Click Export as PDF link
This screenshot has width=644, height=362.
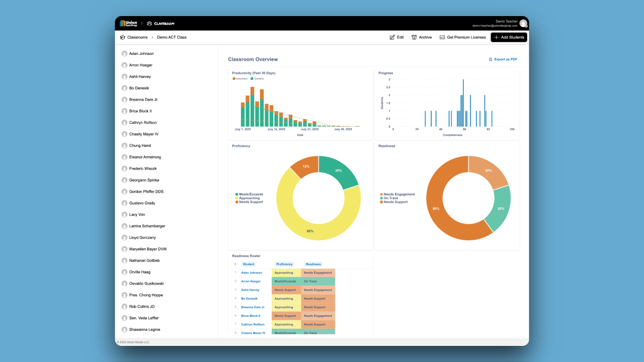[503, 59]
